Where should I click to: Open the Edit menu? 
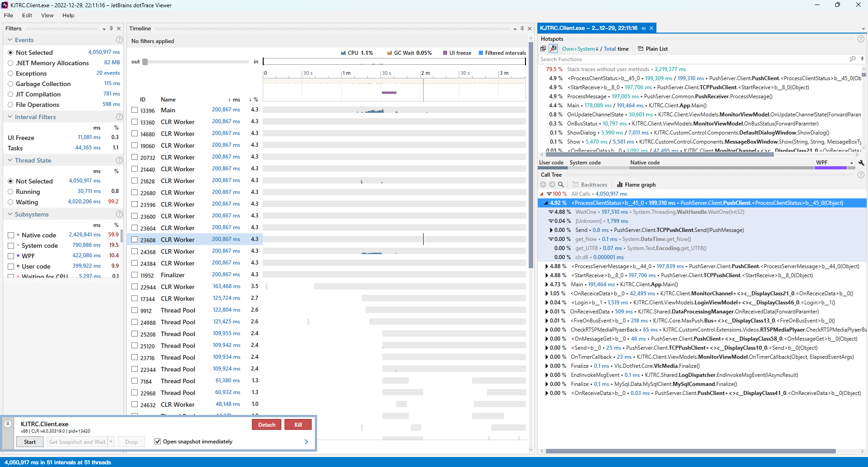pos(27,15)
